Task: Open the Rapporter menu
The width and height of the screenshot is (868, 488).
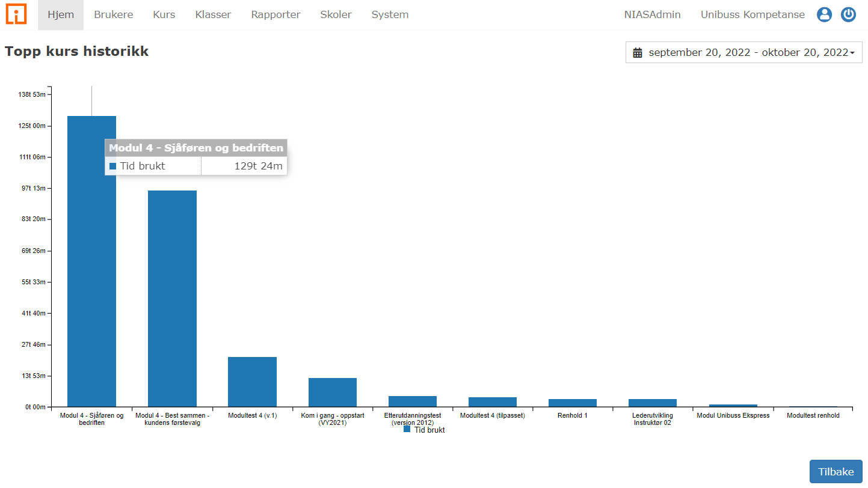Action: pos(275,15)
